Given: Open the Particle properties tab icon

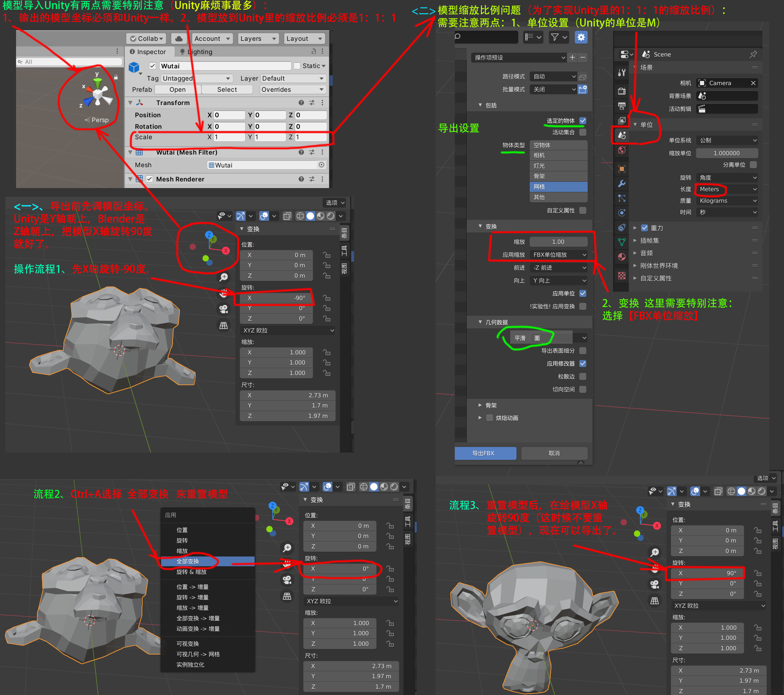Looking at the screenshot, I should coord(622,198).
